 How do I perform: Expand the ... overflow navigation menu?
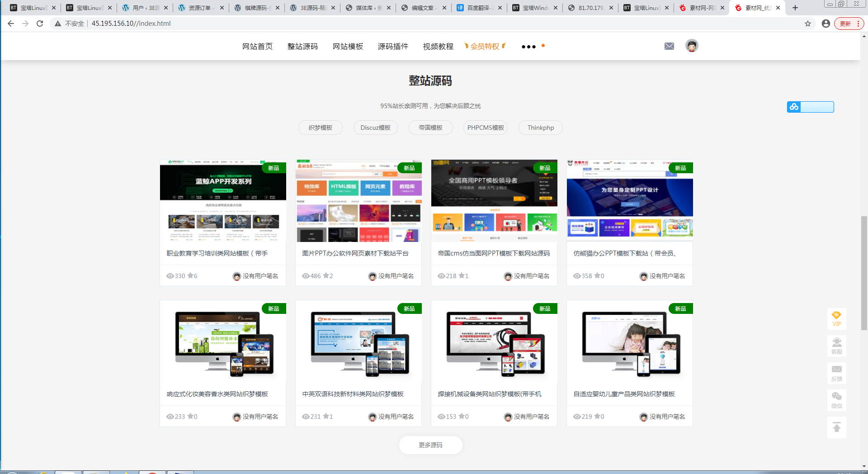528,46
